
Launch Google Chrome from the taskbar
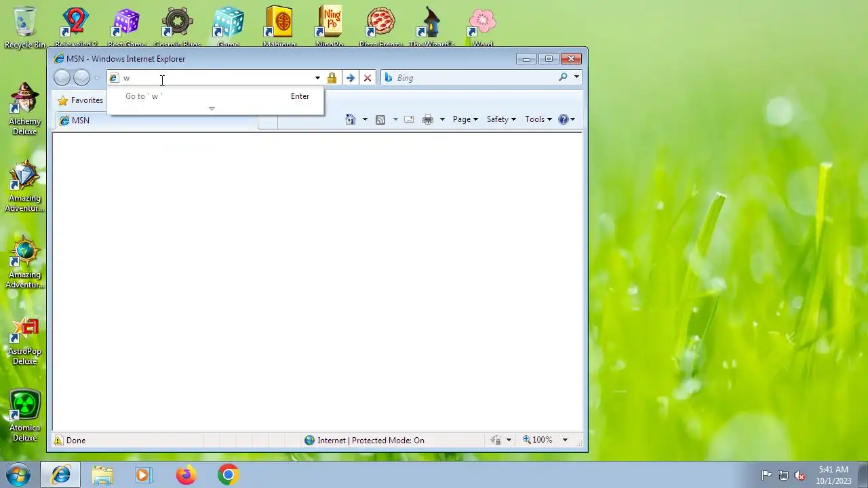click(228, 475)
